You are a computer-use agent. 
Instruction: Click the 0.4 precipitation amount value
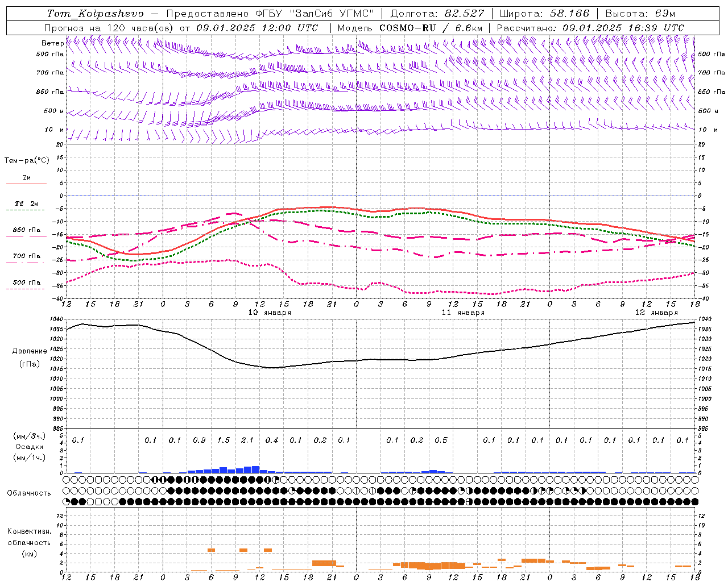[272, 440]
